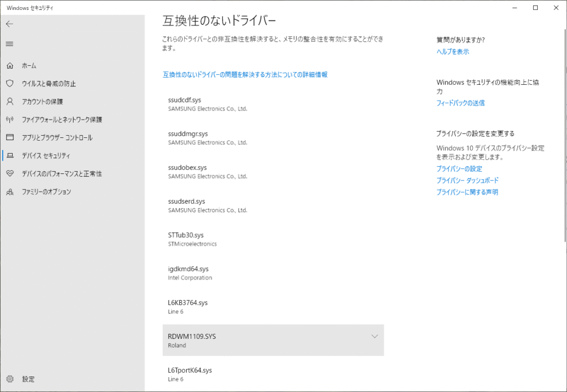Open the settings gear icon
567x392 pixels.
(9, 379)
